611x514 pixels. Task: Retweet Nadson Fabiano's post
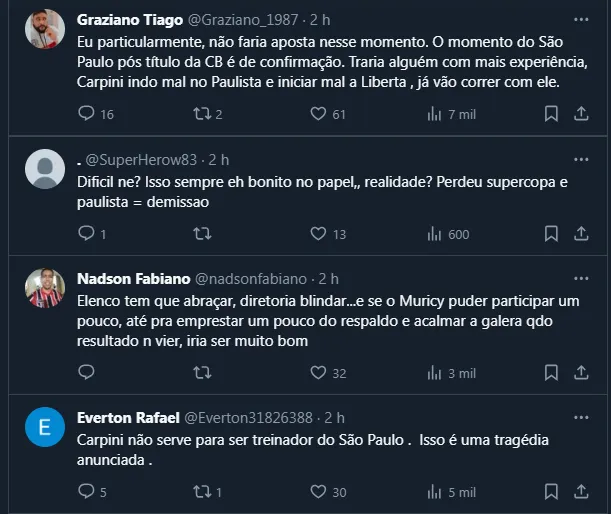pos(202,372)
